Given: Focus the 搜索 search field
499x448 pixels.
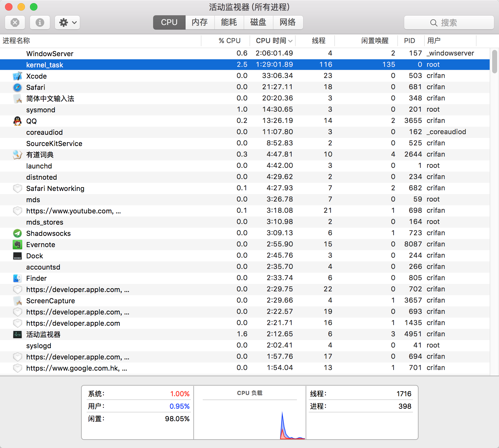Looking at the screenshot, I should point(449,22).
